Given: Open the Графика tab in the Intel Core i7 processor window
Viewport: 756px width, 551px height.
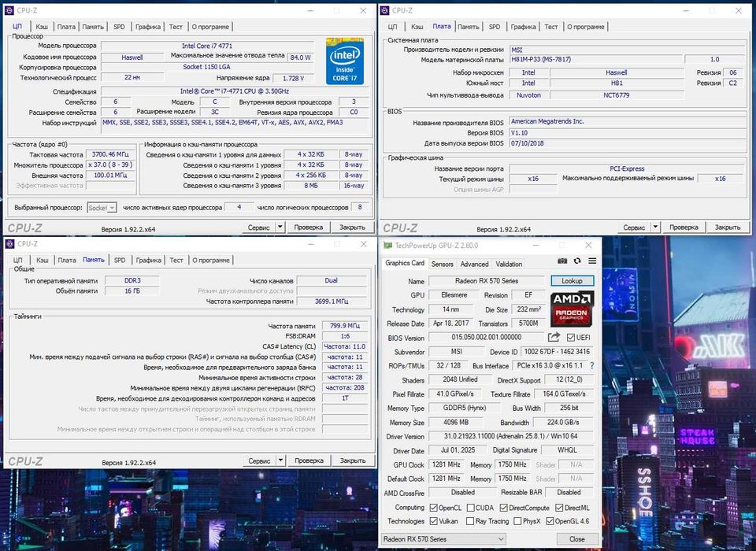Looking at the screenshot, I should tap(147, 27).
